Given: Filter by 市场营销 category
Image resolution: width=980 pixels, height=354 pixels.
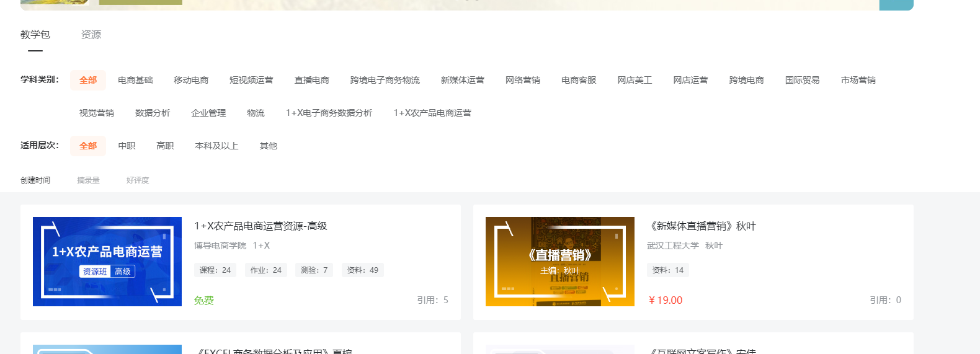Looking at the screenshot, I should tap(858, 80).
